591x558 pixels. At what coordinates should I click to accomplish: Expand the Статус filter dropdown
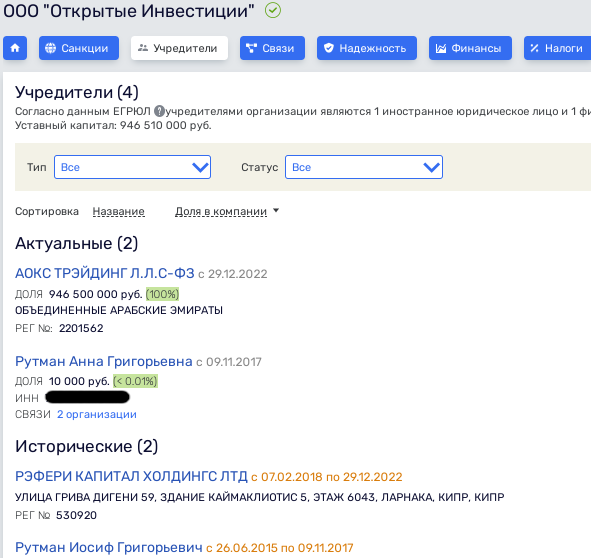[x=364, y=167]
